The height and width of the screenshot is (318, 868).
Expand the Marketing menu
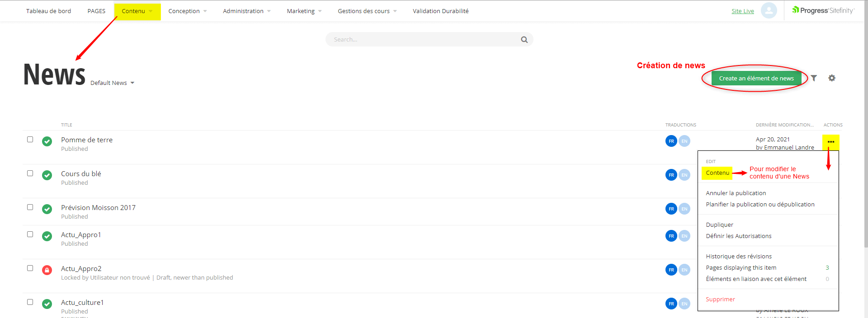tap(304, 11)
